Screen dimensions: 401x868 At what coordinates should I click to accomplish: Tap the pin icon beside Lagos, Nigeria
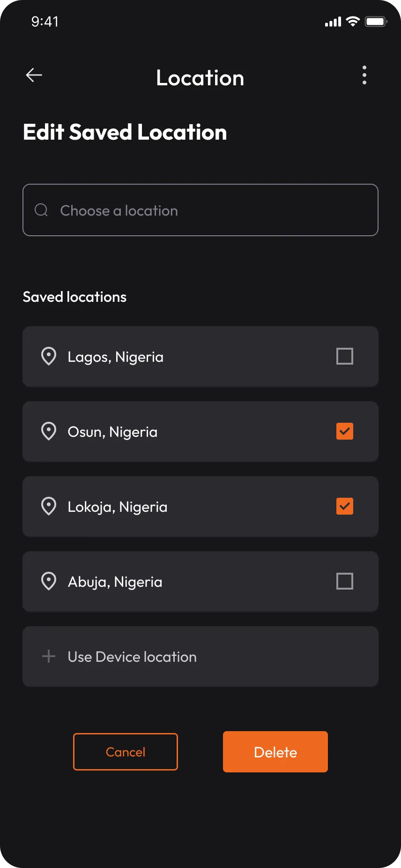(49, 356)
